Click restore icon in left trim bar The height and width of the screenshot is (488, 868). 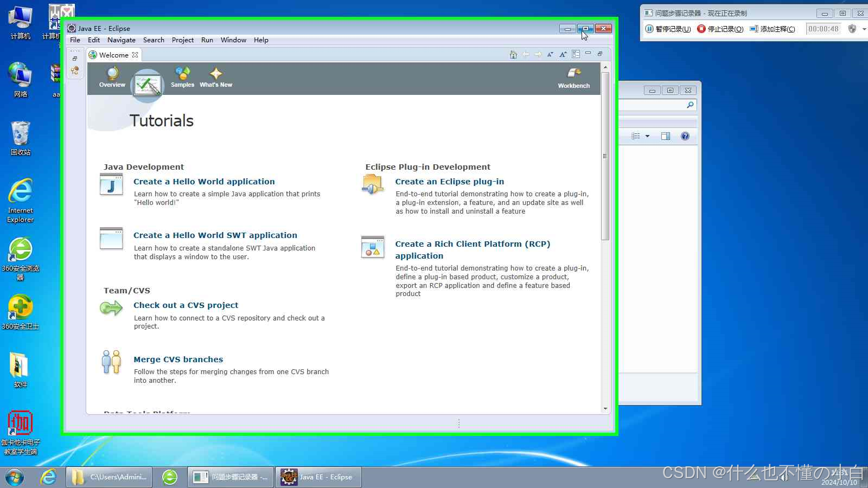click(x=75, y=59)
